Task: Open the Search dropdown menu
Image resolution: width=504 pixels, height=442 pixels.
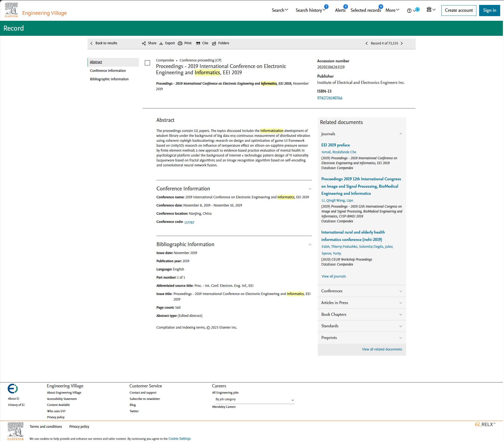Action: 280,10
